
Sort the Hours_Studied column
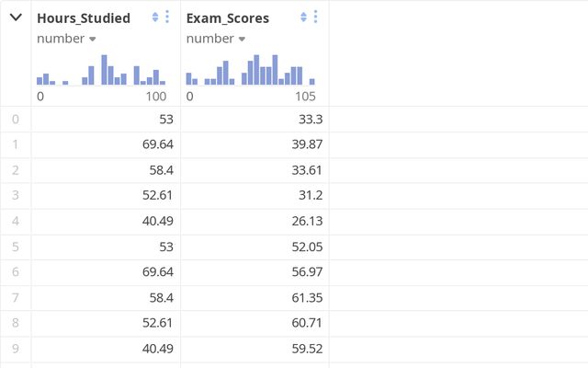pos(155,17)
